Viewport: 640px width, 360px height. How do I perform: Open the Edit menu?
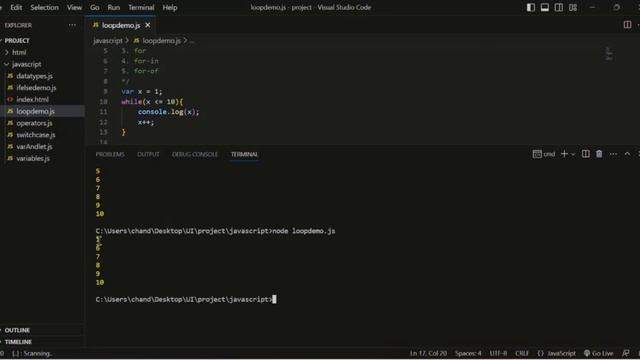click(16, 7)
